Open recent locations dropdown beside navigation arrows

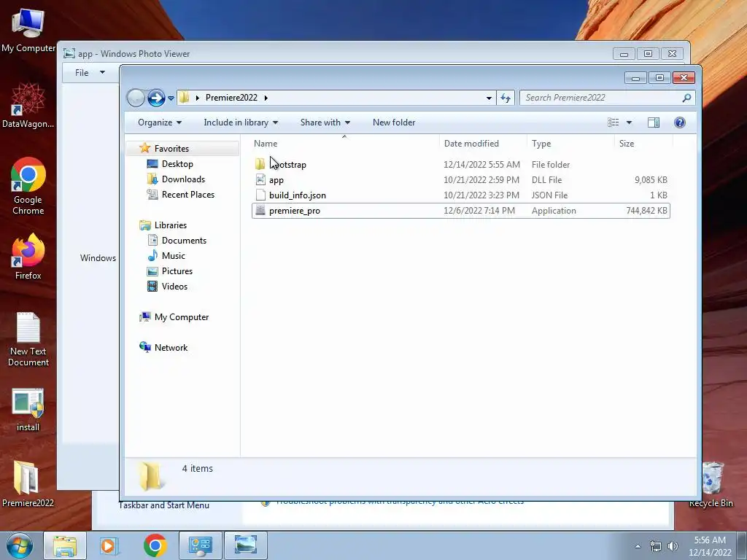[x=171, y=98]
